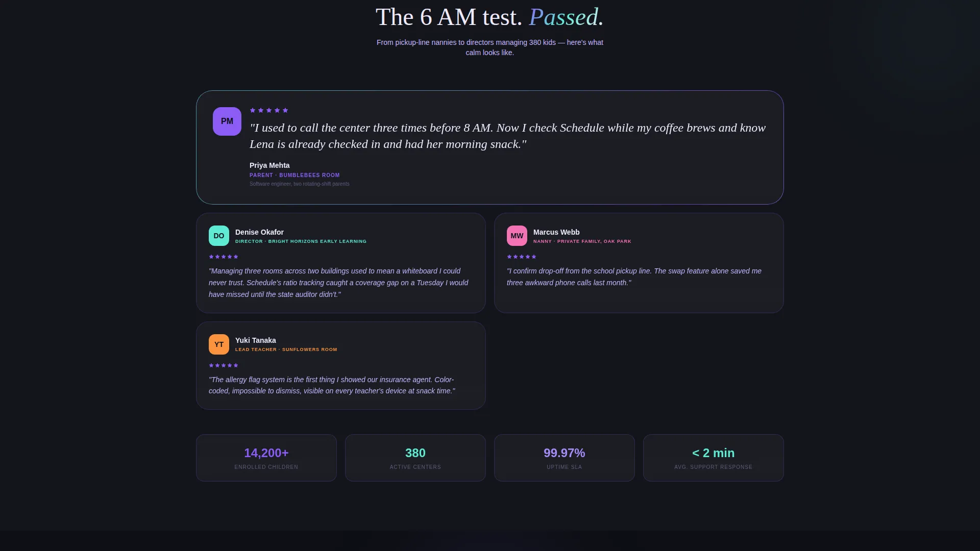Viewport: 980px width, 551px height.
Task: Click the star rating in Denise Okafor's card
Action: tap(224, 257)
